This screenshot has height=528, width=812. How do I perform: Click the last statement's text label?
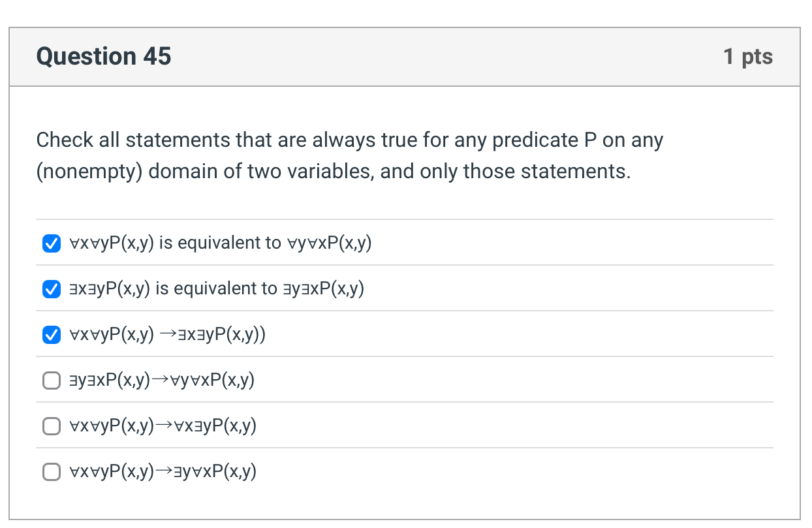point(162,471)
